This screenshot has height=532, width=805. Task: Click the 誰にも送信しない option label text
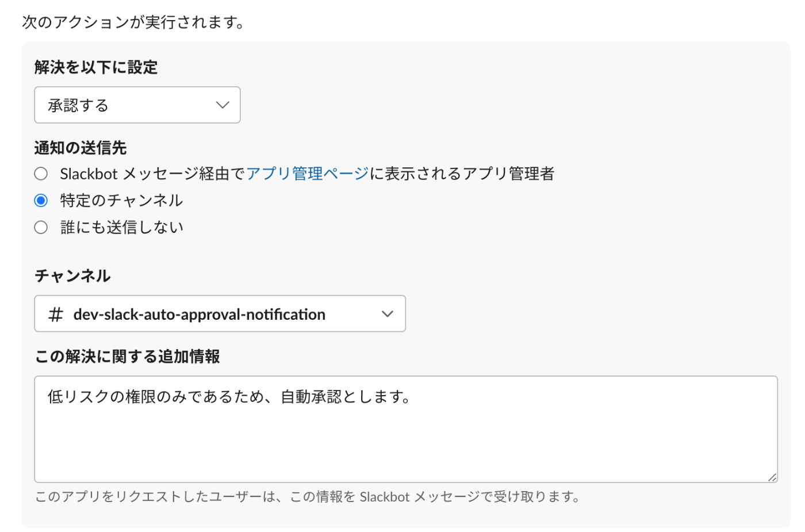122,227
